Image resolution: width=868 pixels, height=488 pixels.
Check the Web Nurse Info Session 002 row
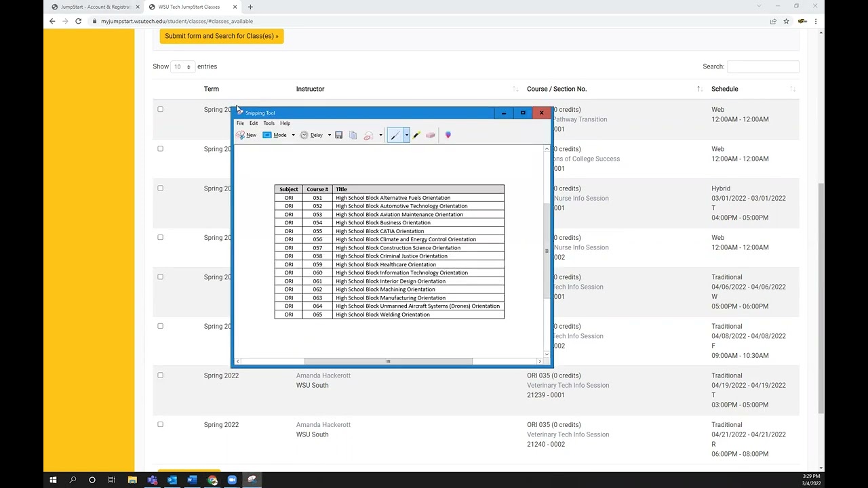(x=160, y=237)
